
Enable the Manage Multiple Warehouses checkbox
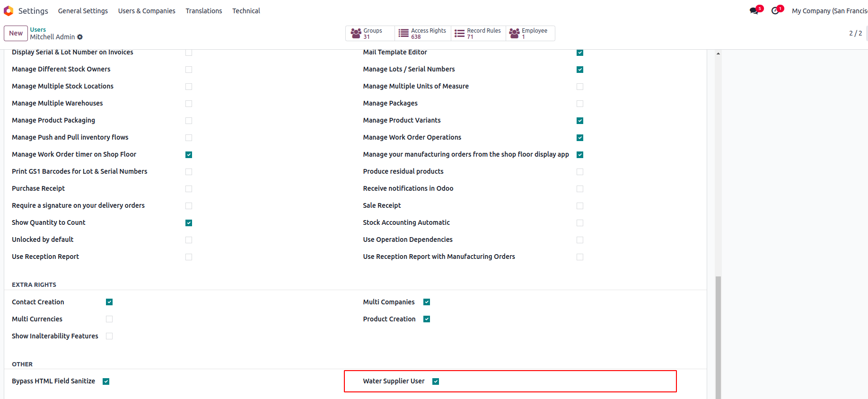pos(189,104)
